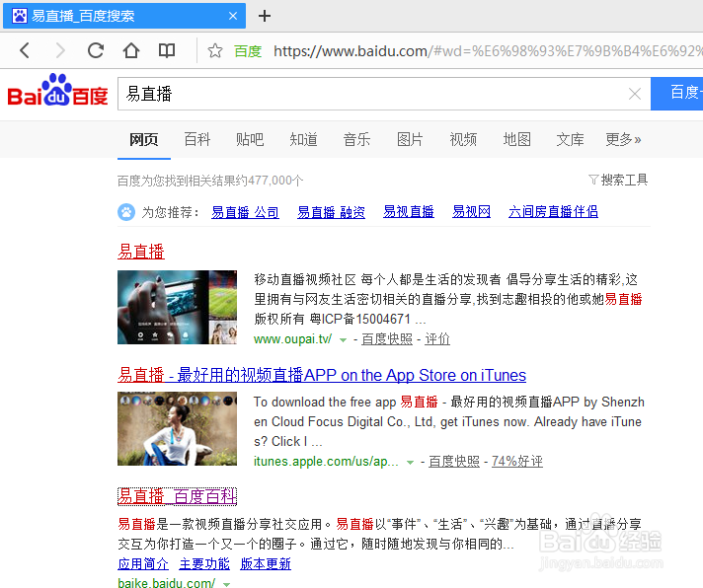Switch to the 知道 tab
The image size is (703, 588).
pos(303,140)
